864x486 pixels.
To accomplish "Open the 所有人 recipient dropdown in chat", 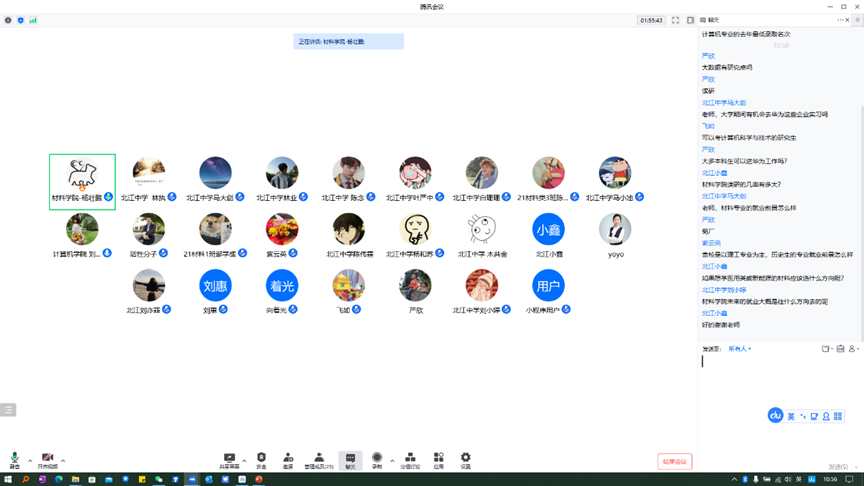I will [x=740, y=349].
